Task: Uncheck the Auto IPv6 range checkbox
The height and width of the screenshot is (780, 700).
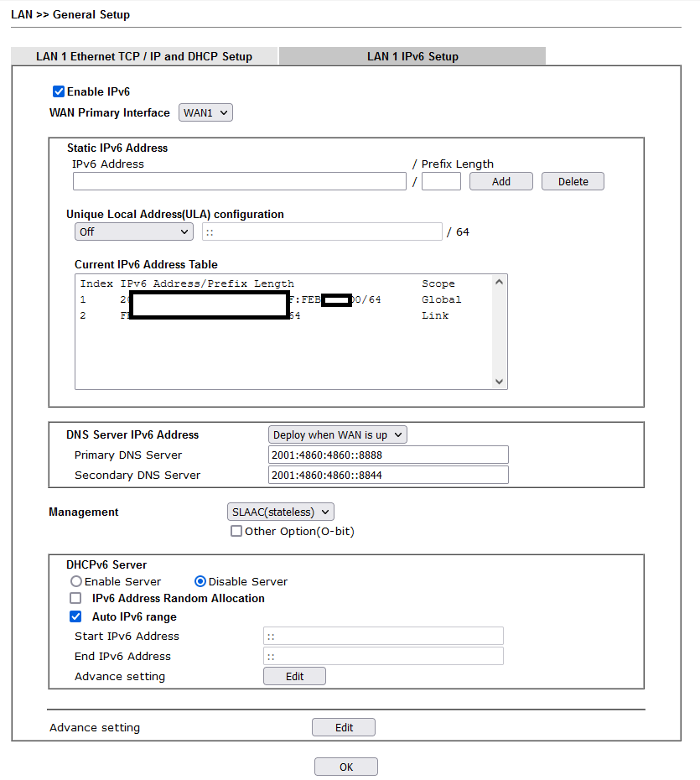Action: click(x=75, y=616)
